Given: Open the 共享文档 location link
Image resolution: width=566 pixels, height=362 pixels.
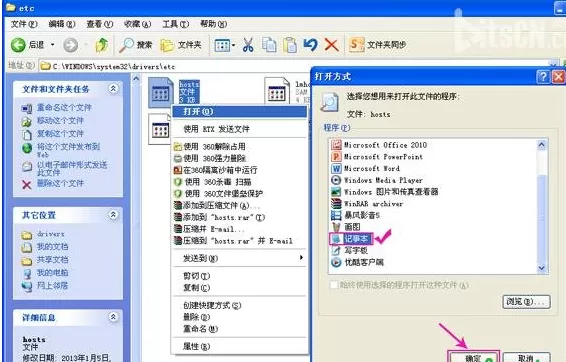Looking at the screenshot, I should tap(52, 259).
